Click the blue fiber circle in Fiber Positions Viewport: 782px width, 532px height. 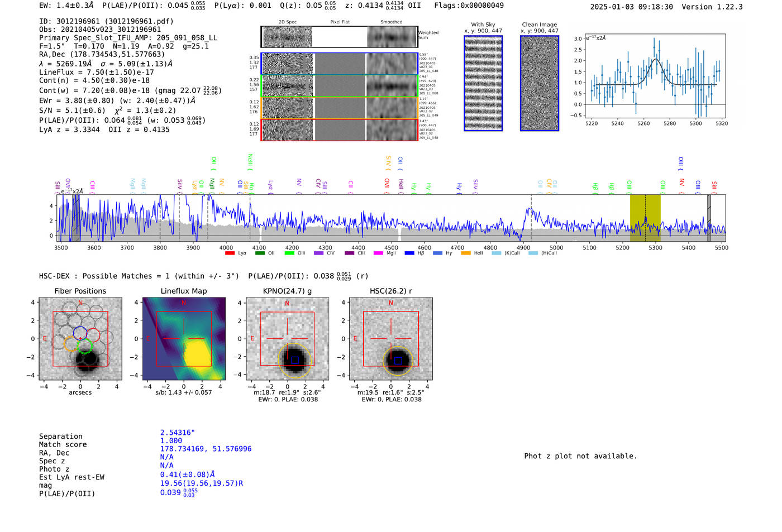[80, 334]
